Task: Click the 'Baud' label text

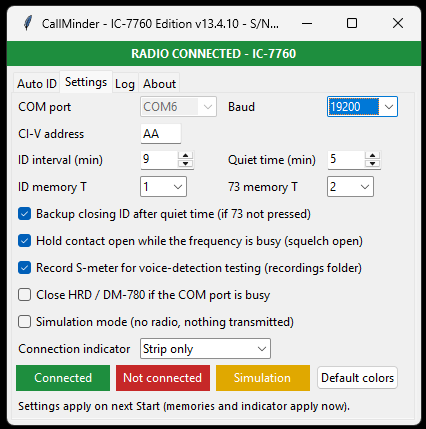Action: (x=242, y=107)
